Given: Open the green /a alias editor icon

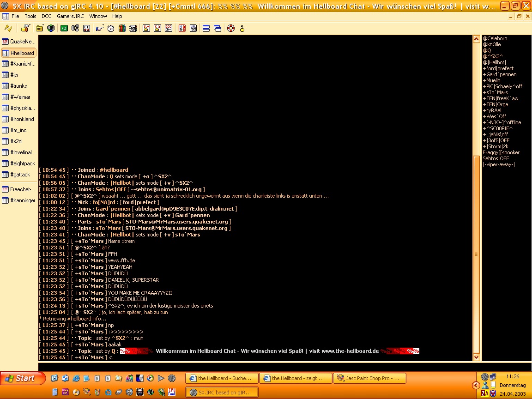Looking at the screenshot, I should coord(64,28).
